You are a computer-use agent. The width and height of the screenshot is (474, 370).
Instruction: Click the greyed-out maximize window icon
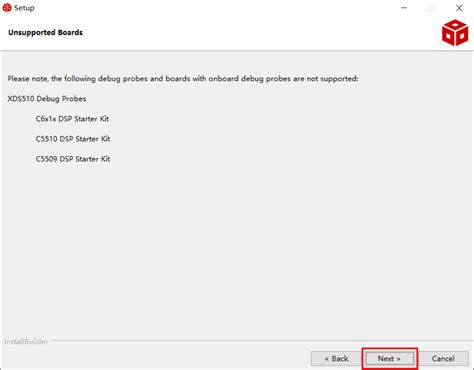pos(431,8)
